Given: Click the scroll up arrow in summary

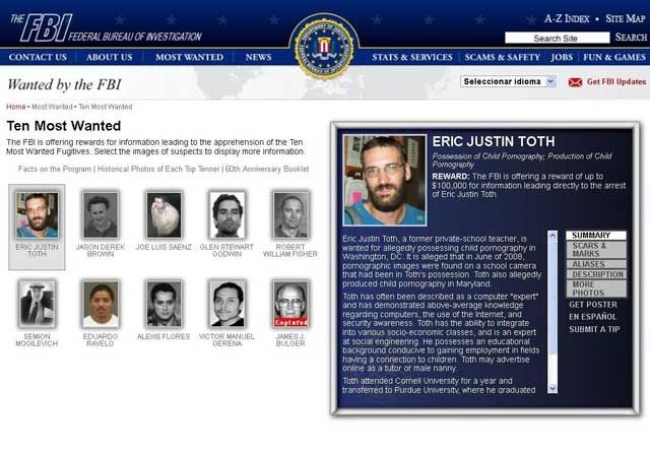Looking at the screenshot, I should point(552,235).
